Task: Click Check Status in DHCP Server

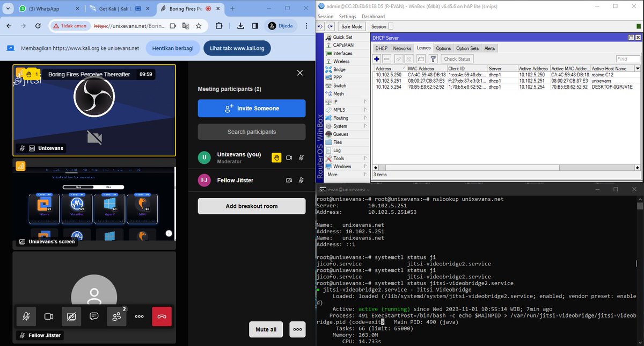Action: (457, 59)
